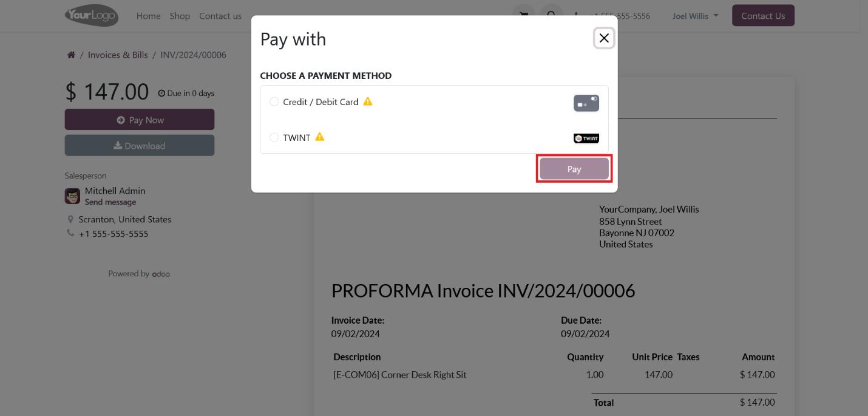Open the Home menu item
Image resolution: width=868 pixels, height=416 pixels.
point(149,16)
